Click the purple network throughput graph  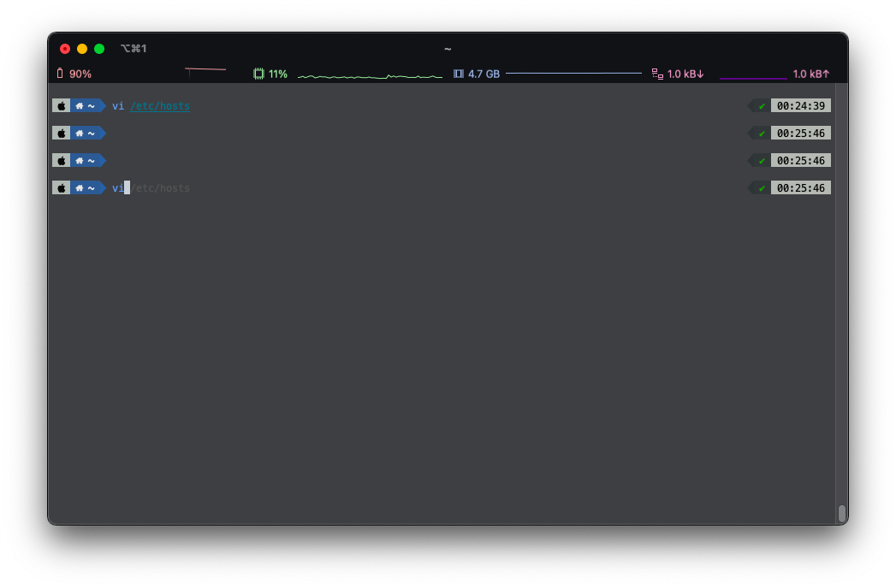coord(753,78)
